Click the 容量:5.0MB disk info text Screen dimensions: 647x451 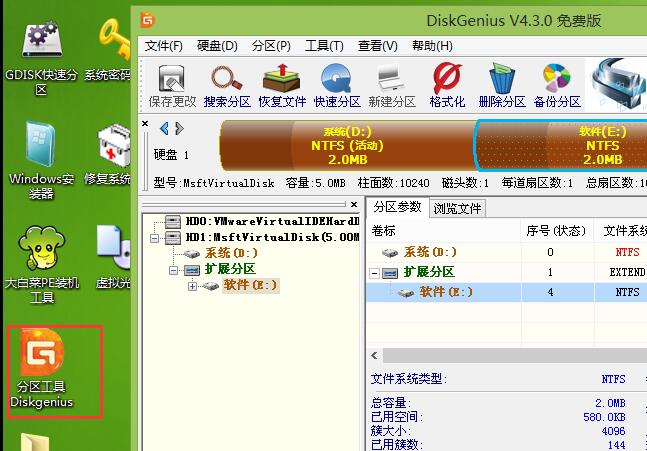316,183
